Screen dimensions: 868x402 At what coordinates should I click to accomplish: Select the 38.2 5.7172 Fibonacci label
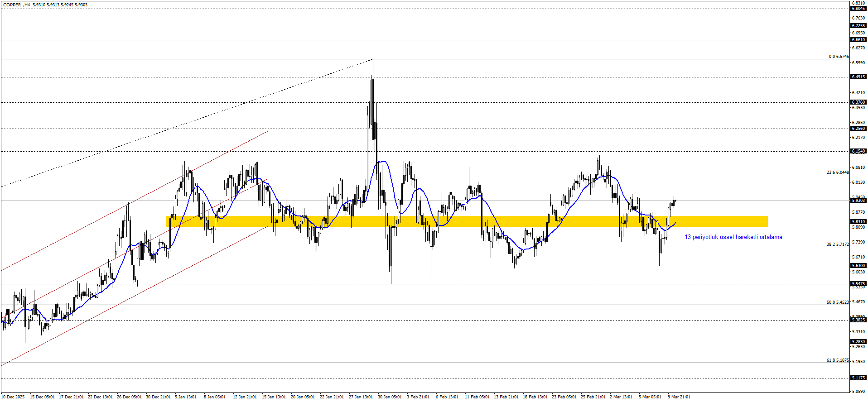coord(838,244)
